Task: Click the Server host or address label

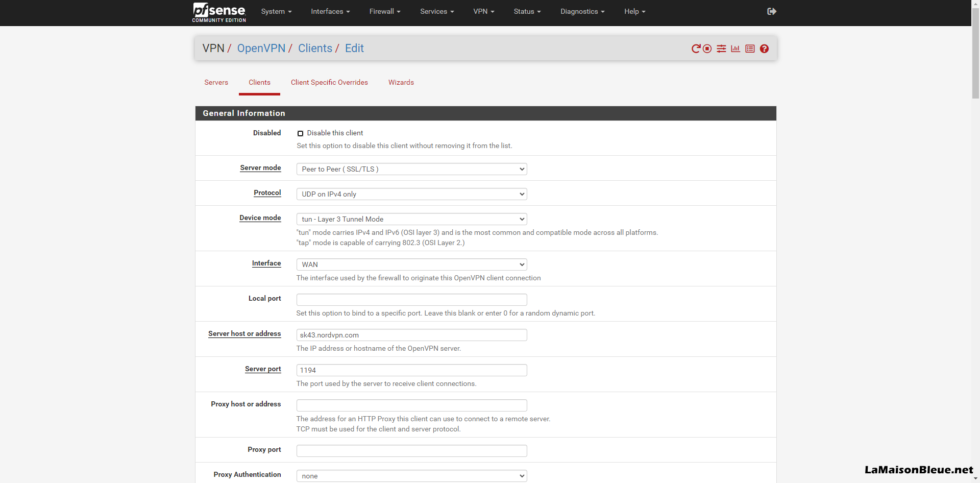Action: (244, 333)
